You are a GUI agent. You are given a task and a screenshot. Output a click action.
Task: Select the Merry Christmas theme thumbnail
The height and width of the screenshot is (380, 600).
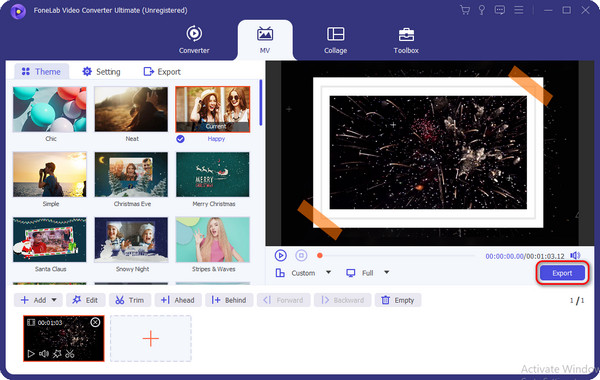click(x=213, y=175)
